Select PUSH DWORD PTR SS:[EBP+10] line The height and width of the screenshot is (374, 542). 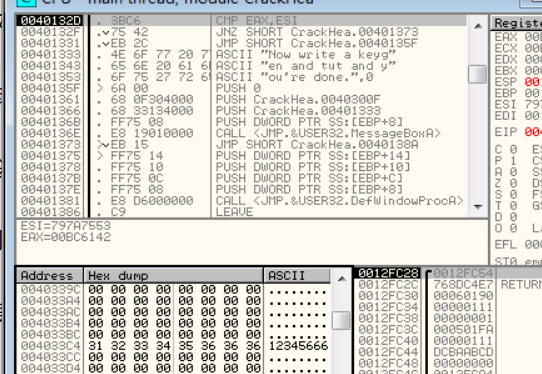click(x=313, y=167)
